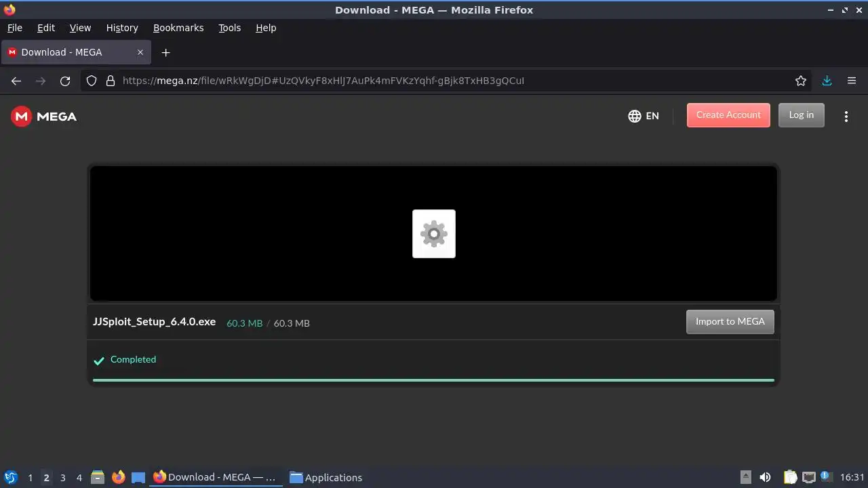This screenshot has height=488, width=868.
Task: Switch to workspace 4
Action: 79,478
